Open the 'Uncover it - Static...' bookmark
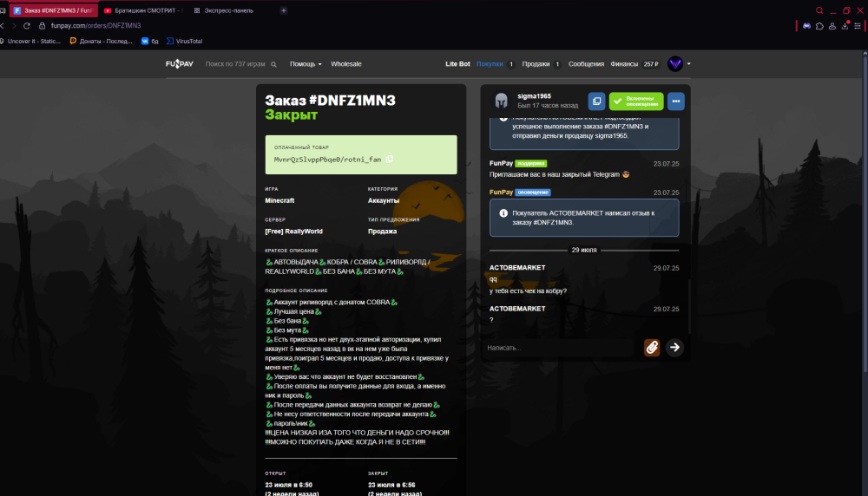 30,41
